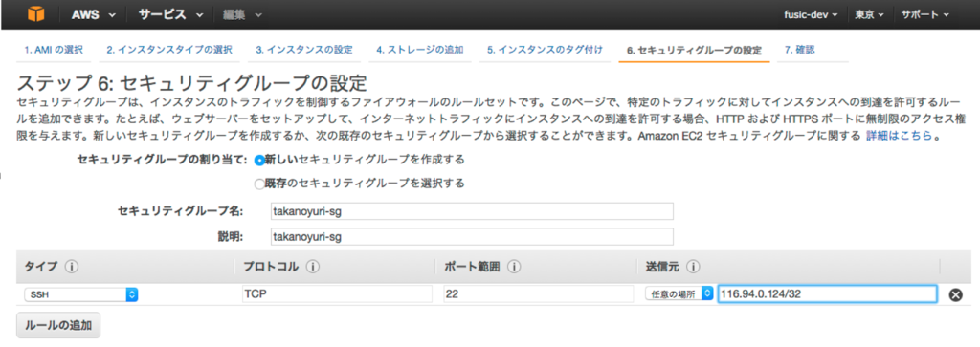Click the プロトコル column header
Screen dimensions: 980x347
click(x=271, y=267)
